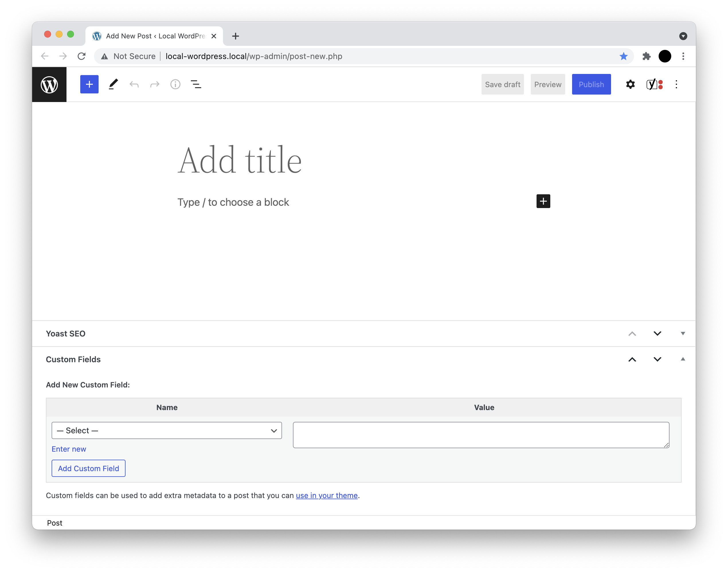Open the 'use in your theme' link

click(326, 495)
